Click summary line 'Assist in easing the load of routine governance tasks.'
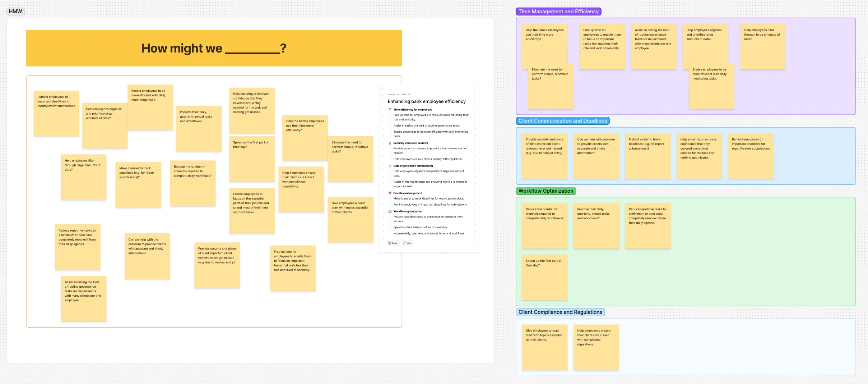Screen dimensions: 868x384 [427, 126]
